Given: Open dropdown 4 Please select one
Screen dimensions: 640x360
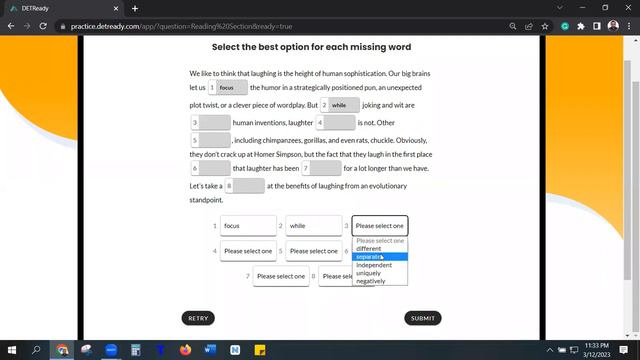Looking at the screenshot, I should (x=248, y=251).
